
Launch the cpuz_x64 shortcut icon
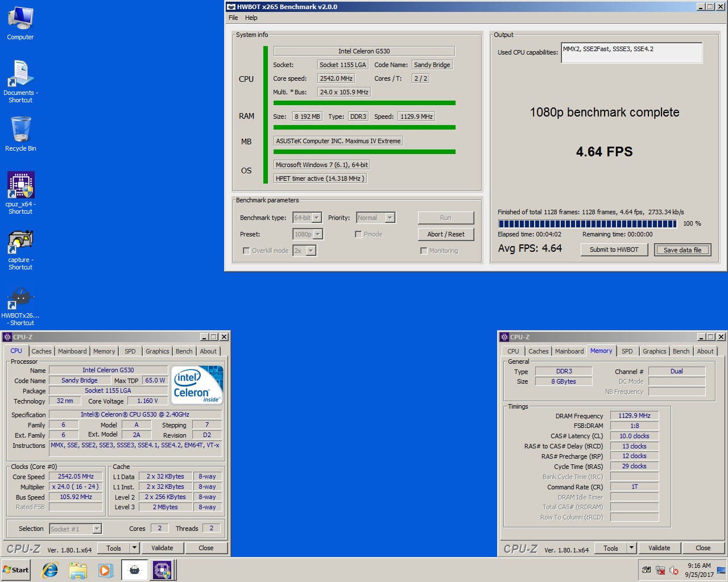20,193
